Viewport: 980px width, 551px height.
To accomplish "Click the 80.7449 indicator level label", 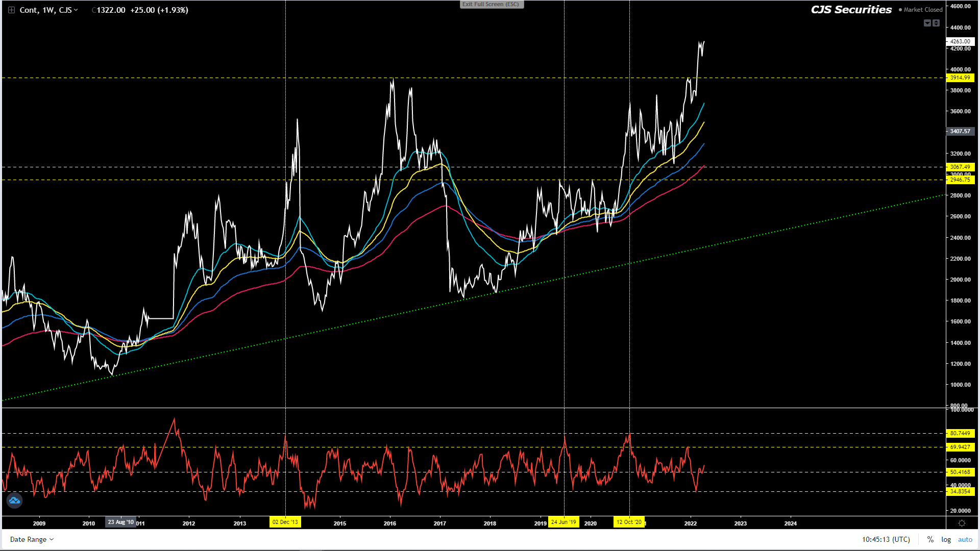I will click(960, 433).
